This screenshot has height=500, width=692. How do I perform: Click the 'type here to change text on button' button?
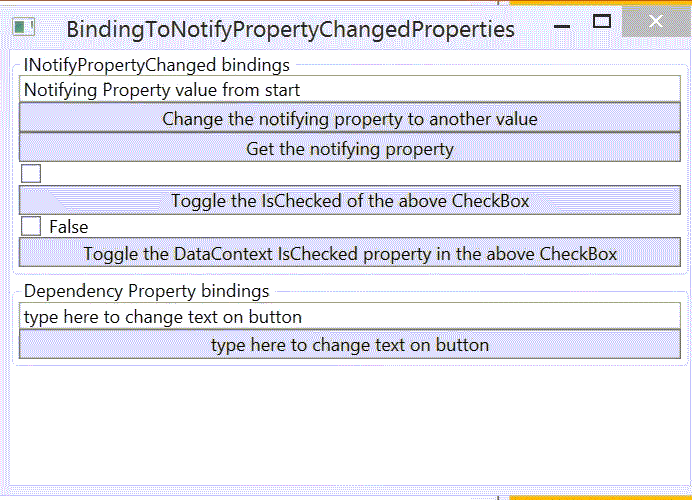coord(350,344)
